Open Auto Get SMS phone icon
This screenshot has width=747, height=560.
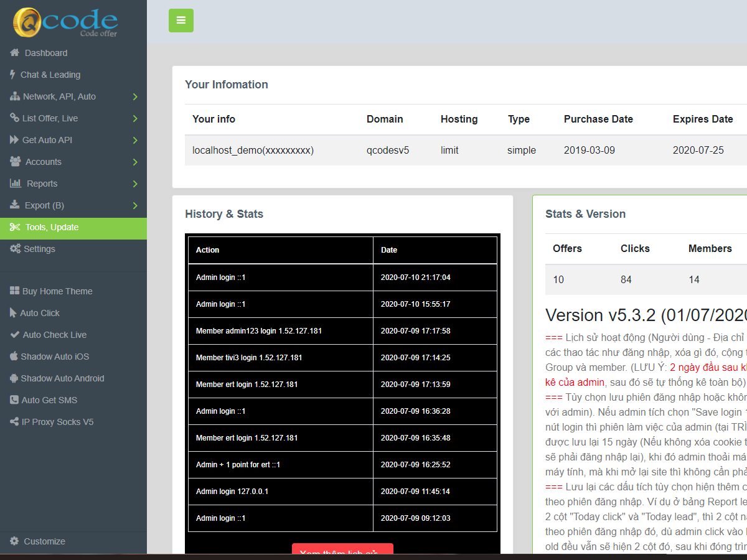point(14,400)
